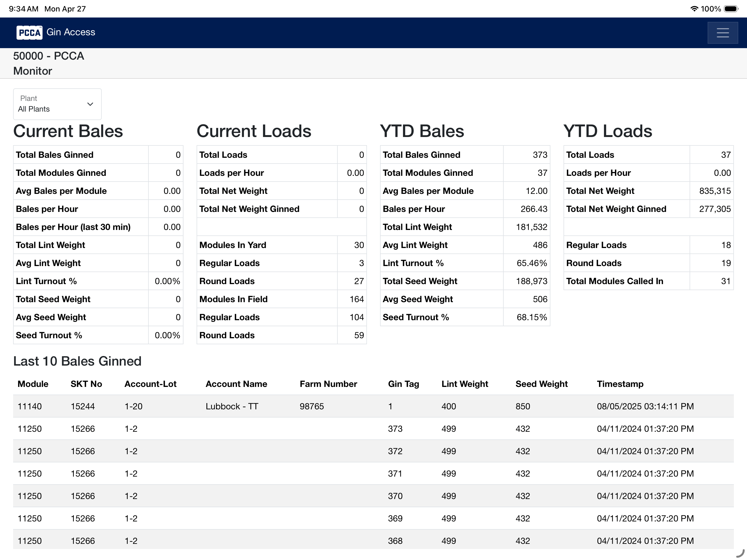The width and height of the screenshot is (747, 560).
Task: Tap the 9:34 AM clock
Action: tap(24, 9)
